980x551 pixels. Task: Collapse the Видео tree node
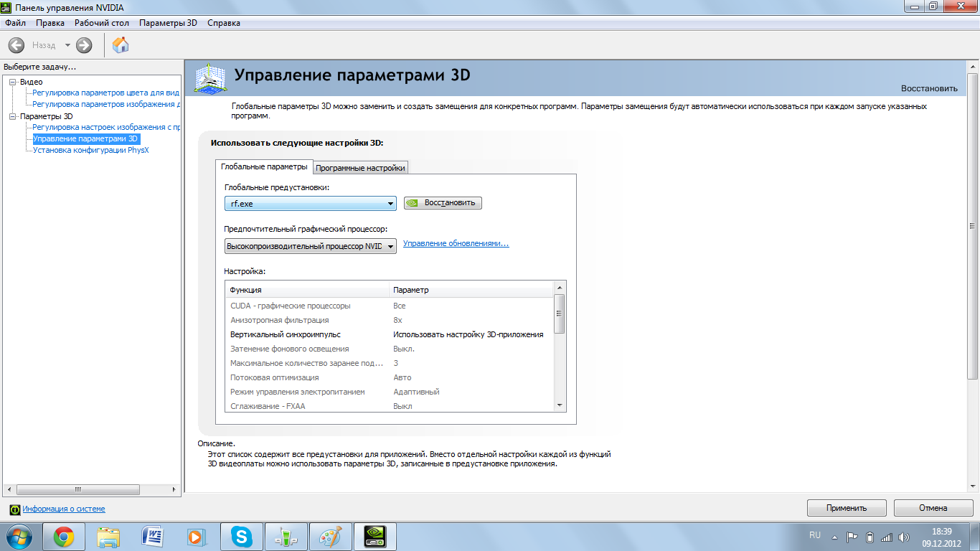pos(12,82)
